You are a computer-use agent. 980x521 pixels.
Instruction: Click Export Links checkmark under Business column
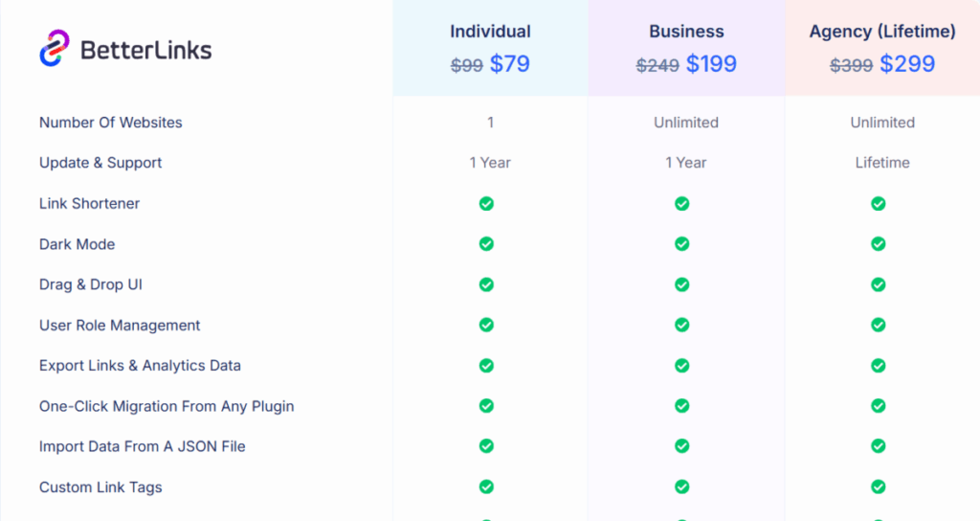click(x=681, y=366)
